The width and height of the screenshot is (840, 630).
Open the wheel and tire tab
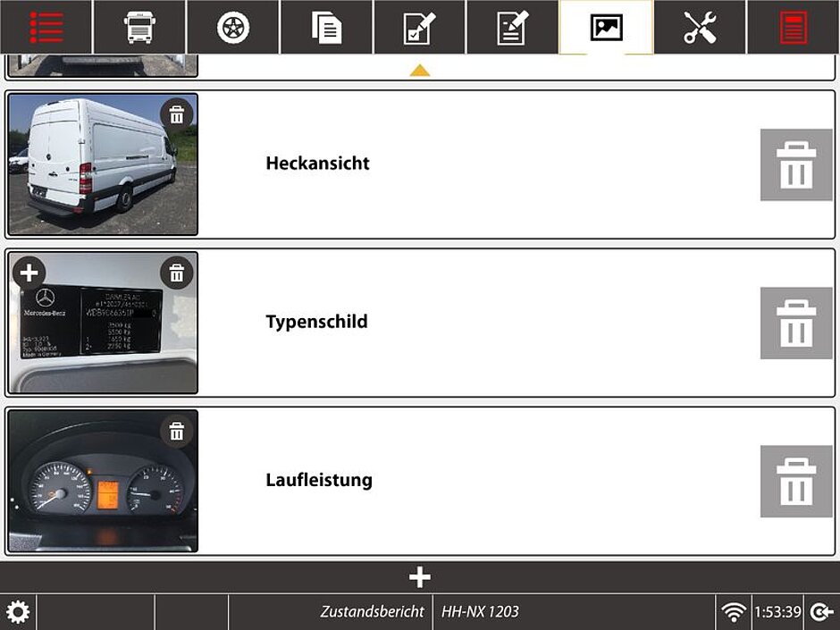[233, 27]
